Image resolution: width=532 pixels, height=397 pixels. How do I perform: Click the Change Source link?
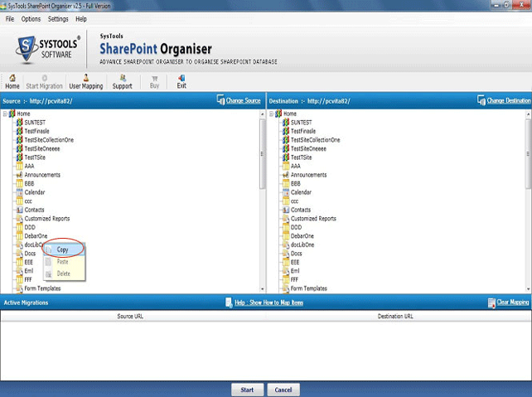click(244, 101)
